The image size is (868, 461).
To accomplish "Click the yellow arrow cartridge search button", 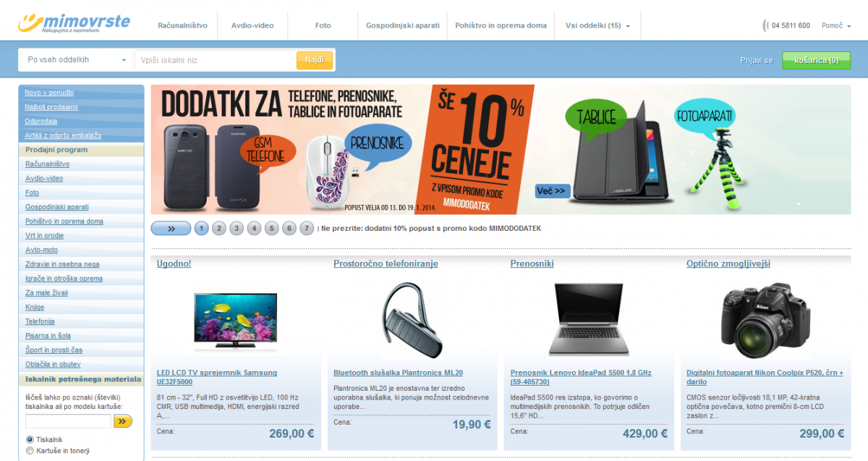I will pos(123,421).
